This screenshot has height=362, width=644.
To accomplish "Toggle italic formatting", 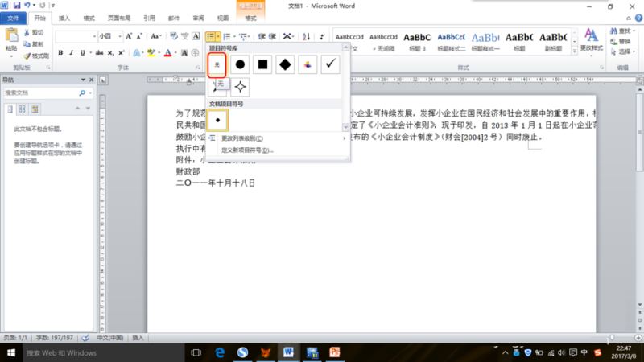I will click(x=72, y=53).
